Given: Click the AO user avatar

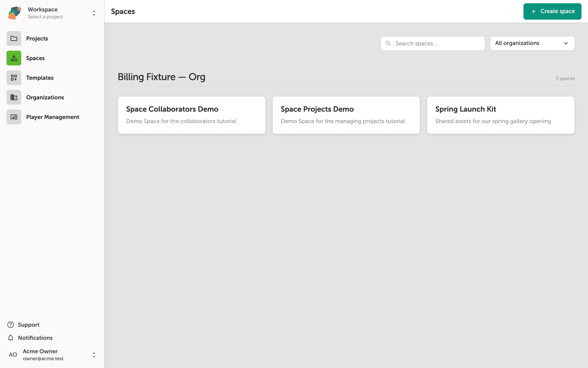Looking at the screenshot, I should click(13, 355).
